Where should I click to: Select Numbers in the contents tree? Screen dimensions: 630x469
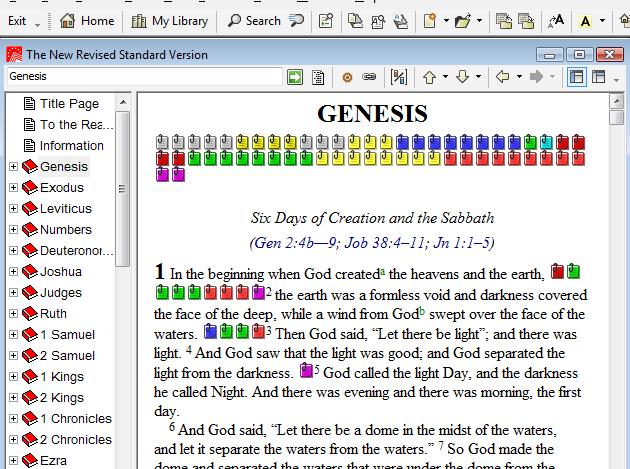point(66,229)
